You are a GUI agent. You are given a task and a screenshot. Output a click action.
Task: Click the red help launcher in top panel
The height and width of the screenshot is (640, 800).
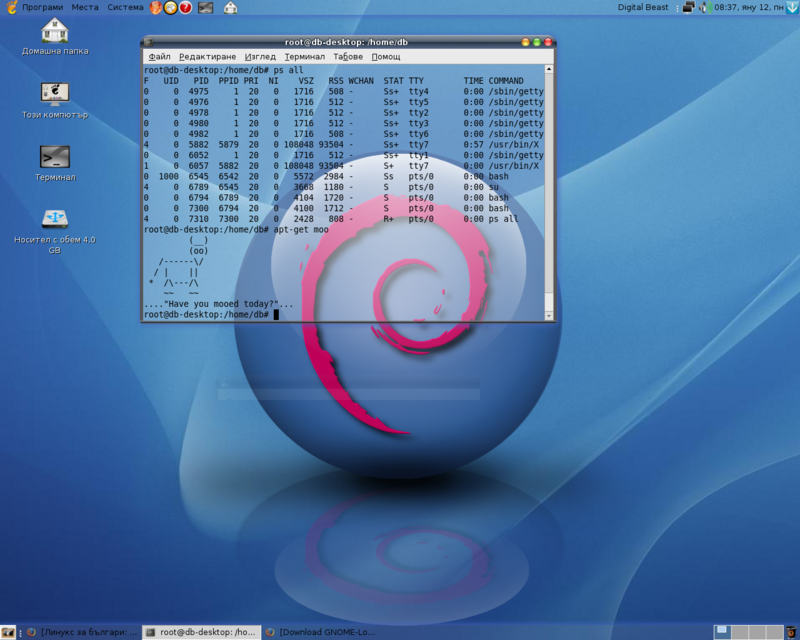[186, 7]
